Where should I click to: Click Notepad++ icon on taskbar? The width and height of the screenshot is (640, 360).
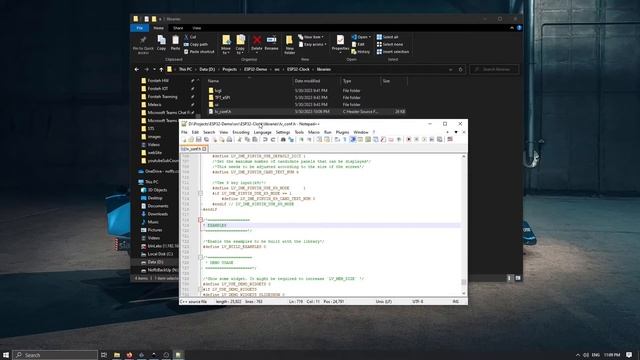click(178, 355)
